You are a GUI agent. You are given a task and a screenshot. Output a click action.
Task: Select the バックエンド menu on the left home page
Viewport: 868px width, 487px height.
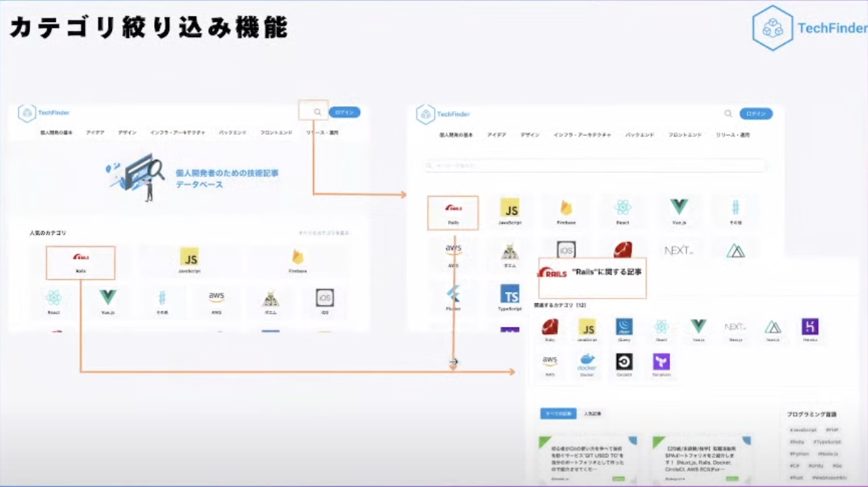click(x=233, y=133)
